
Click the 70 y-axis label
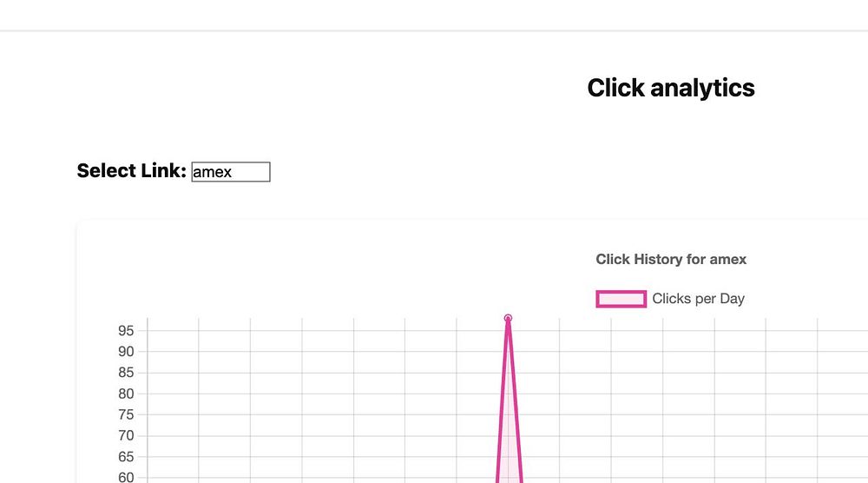(126, 436)
